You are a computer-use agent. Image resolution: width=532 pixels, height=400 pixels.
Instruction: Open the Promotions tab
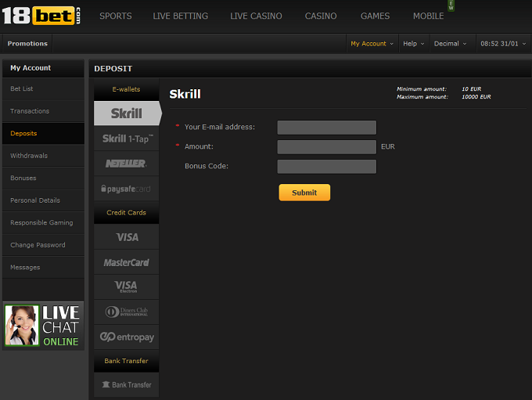click(27, 44)
